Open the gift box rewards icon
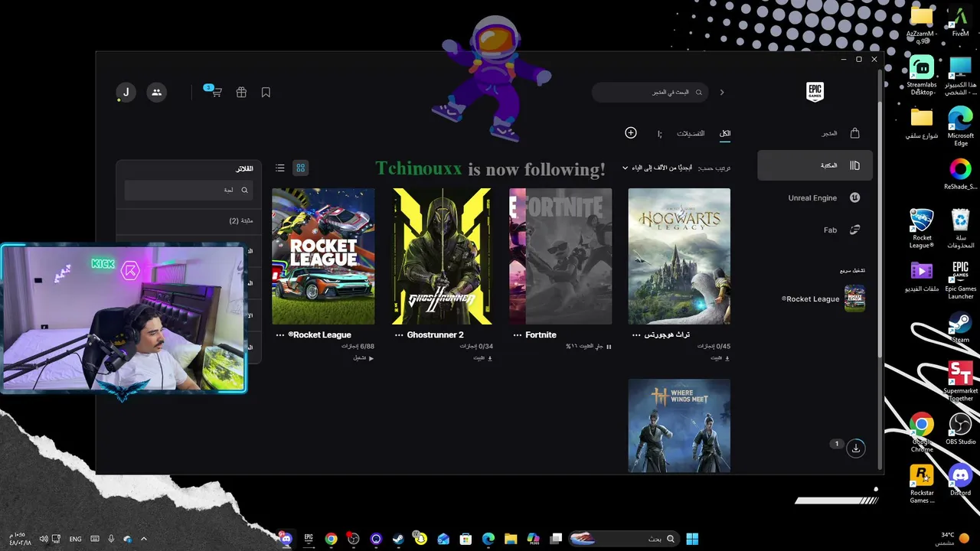Screen dimensions: 980x551 [x=241, y=93]
